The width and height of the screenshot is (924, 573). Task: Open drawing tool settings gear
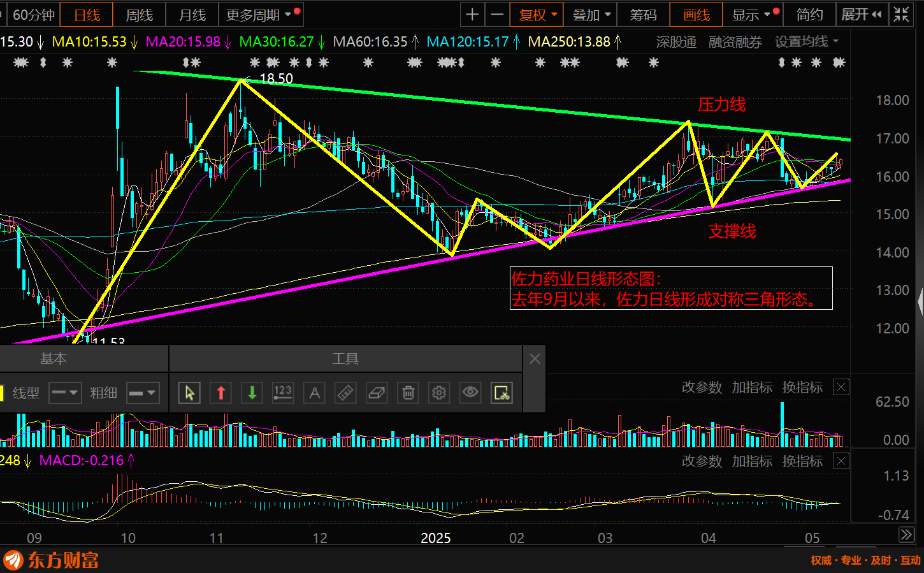[439, 393]
